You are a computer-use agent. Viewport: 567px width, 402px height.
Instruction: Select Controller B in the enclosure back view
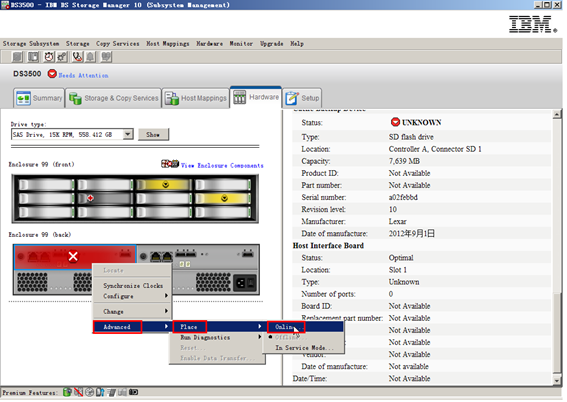(x=198, y=257)
